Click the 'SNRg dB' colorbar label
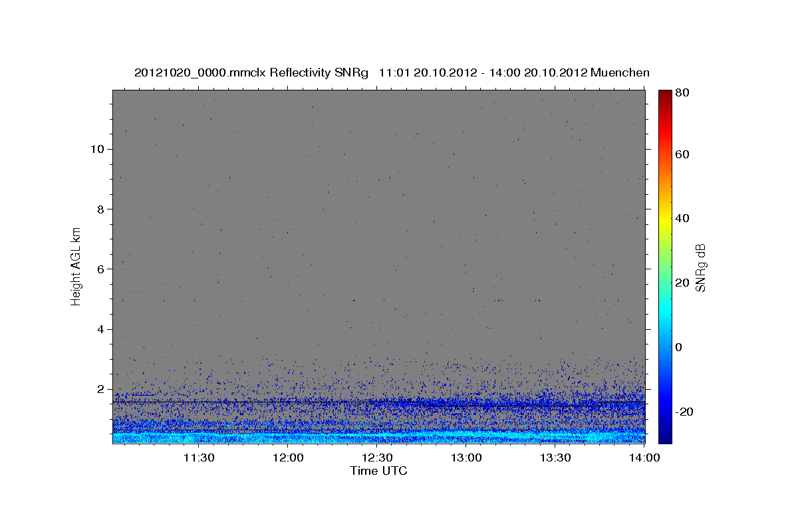 (x=700, y=268)
